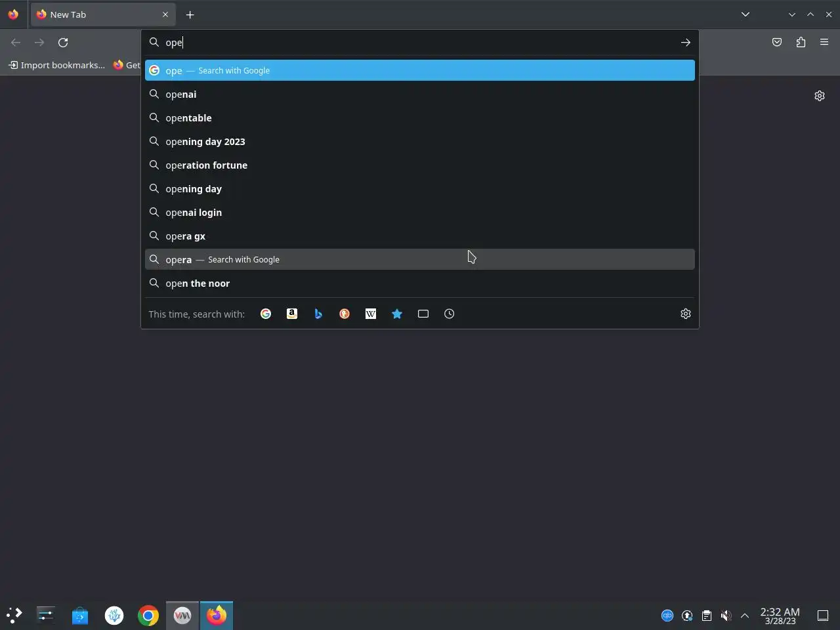The image size is (840, 630).
Task: Open the Firefox application menu
Action: coord(824,42)
